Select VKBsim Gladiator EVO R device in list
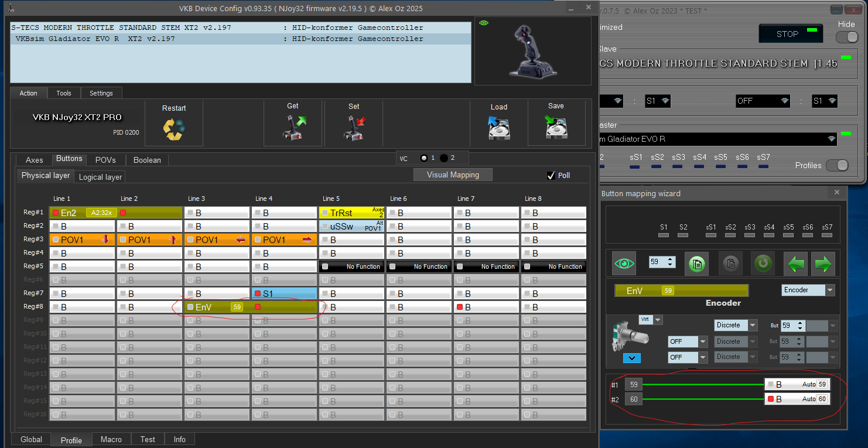Image resolution: width=868 pixels, height=448 pixels. [241, 39]
